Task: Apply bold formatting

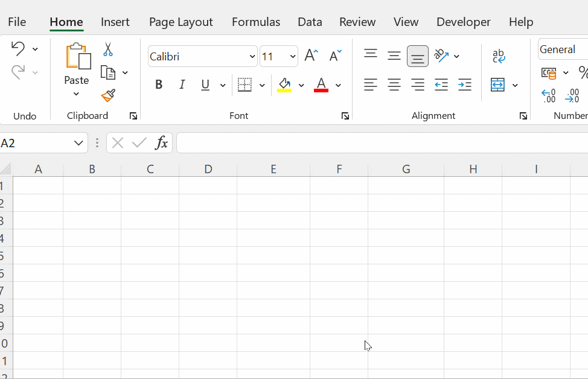Action: pos(158,84)
